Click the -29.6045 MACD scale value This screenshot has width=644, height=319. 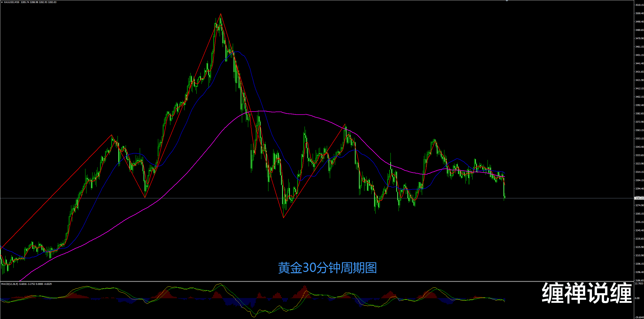tap(639, 317)
